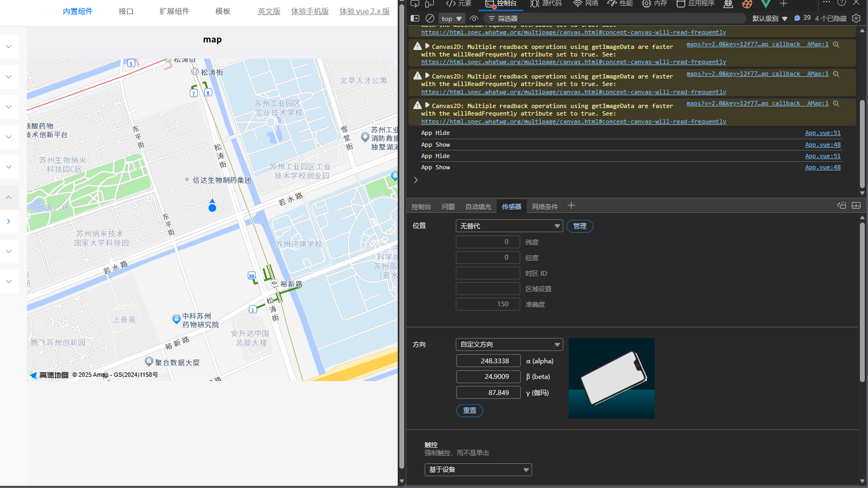The width and height of the screenshot is (868, 488).
Task: Clear the console with the ban icon
Action: point(430,18)
